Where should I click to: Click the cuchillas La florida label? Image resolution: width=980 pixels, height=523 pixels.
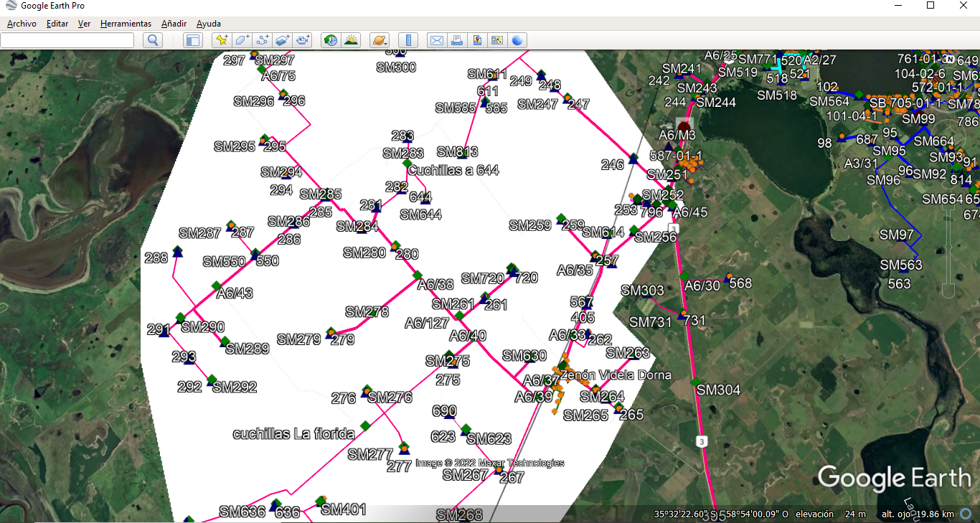click(294, 433)
